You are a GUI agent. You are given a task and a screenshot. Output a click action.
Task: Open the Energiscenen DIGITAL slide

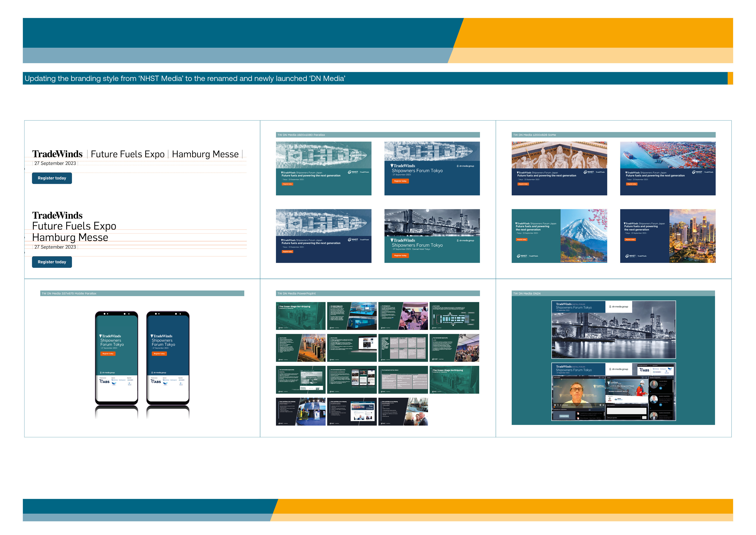(301, 380)
